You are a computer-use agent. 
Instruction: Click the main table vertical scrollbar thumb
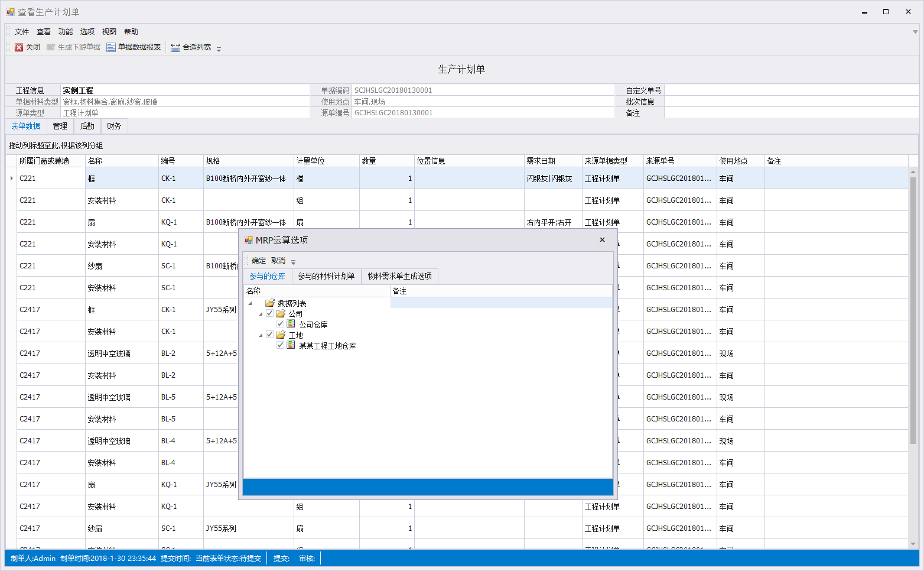point(913,307)
